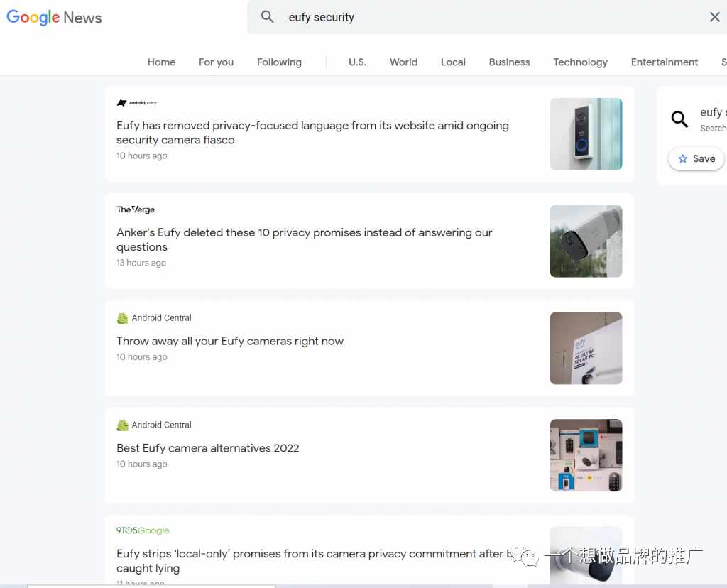The width and height of the screenshot is (727, 588).
Task: Click '10 hours ago' under 'Best Eufy camera alternatives'
Action: pos(142,464)
